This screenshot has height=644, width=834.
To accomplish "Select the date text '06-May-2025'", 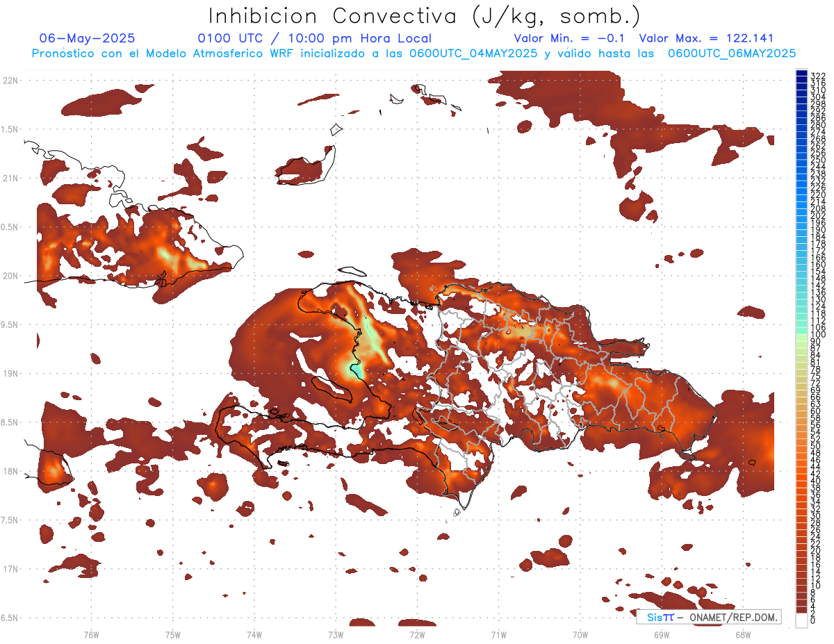I will coord(88,39).
